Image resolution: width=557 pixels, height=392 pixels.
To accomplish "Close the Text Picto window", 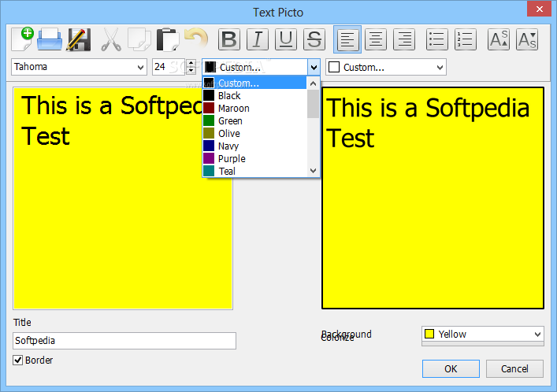I will click(x=539, y=9).
